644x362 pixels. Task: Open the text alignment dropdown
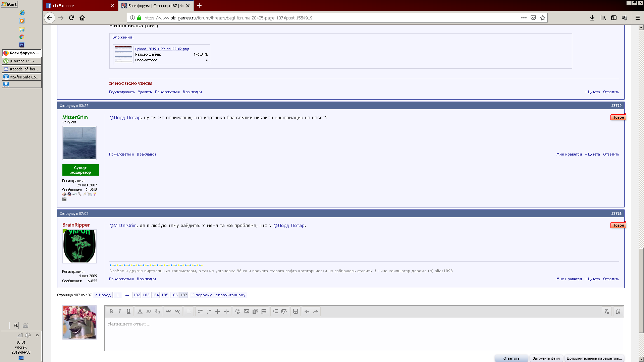click(x=189, y=311)
